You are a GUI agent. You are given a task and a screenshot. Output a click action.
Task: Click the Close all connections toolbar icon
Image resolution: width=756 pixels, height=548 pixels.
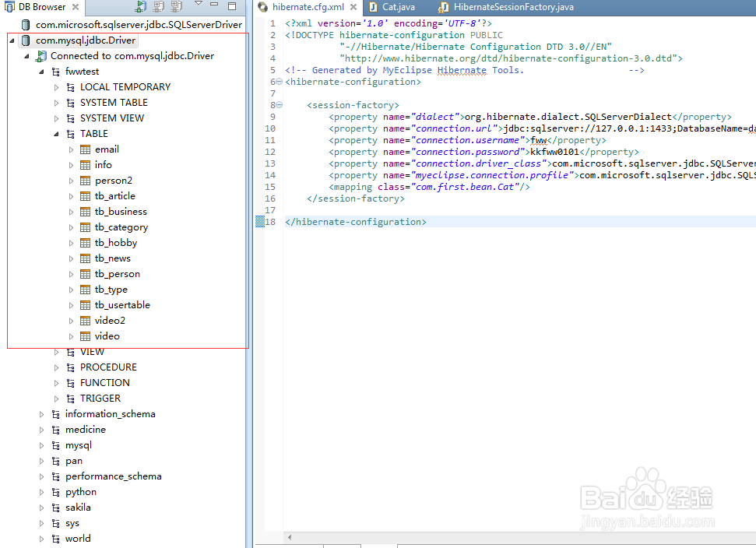(x=177, y=6)
